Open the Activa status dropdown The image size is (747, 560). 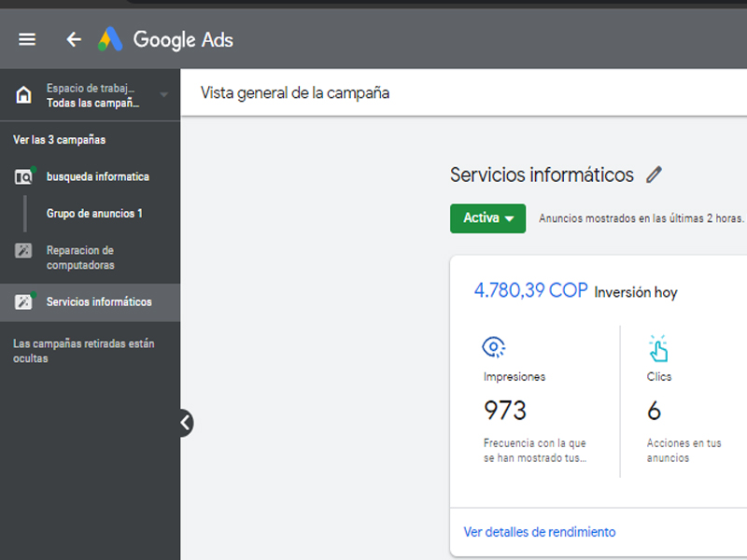point(487,218)
